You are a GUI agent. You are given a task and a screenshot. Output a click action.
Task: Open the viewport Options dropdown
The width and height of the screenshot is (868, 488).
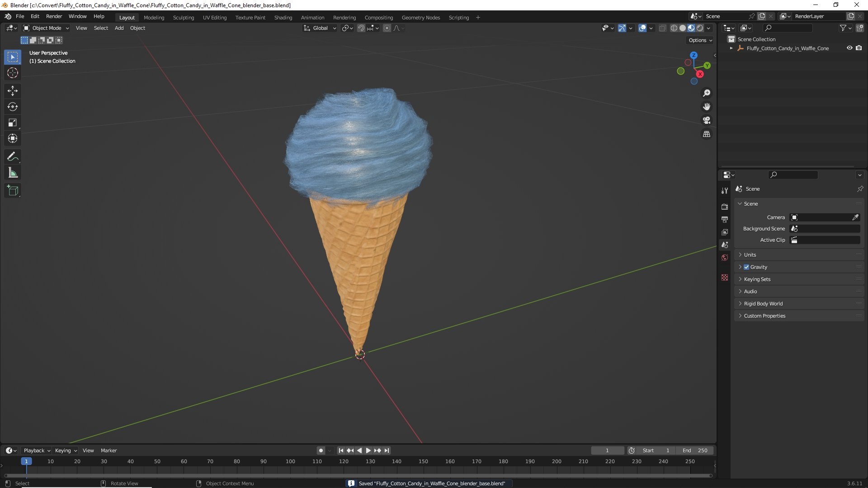coord(700,40)
